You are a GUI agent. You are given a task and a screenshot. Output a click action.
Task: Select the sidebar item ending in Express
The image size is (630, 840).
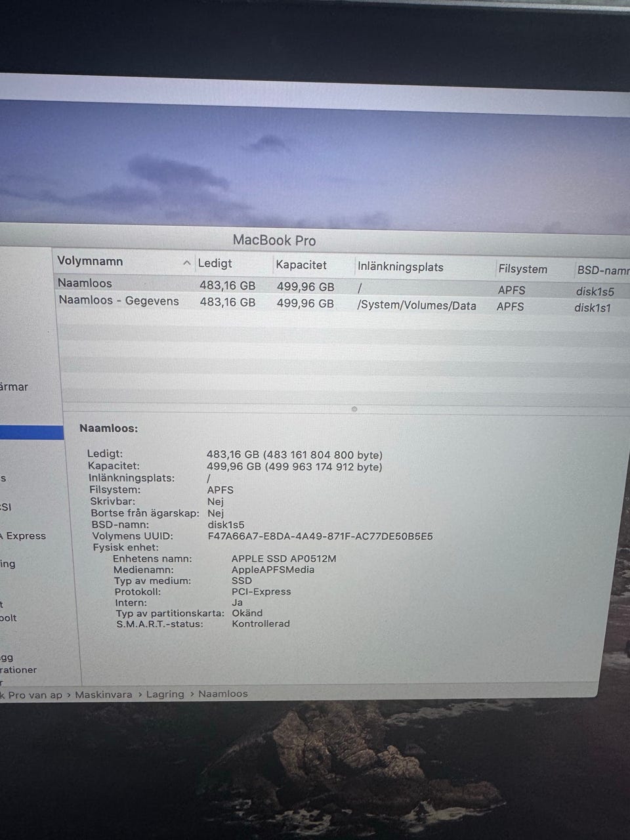point(24,535)
